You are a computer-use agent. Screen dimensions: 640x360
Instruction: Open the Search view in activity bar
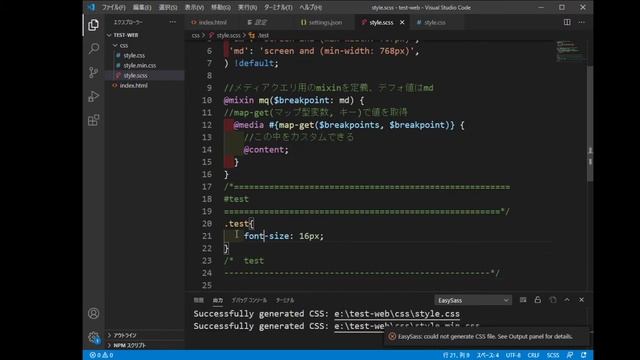[x=93, y=49]
